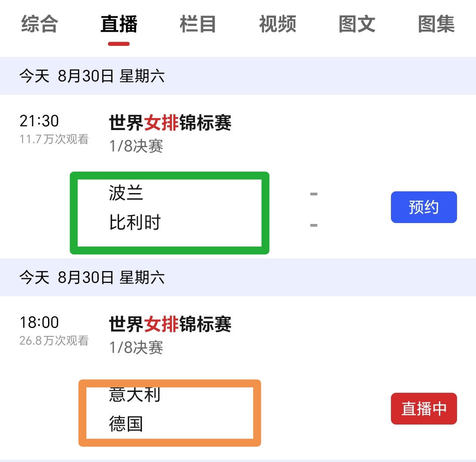
Task: Switch to the 图文 tab
Action: (357, 24)
